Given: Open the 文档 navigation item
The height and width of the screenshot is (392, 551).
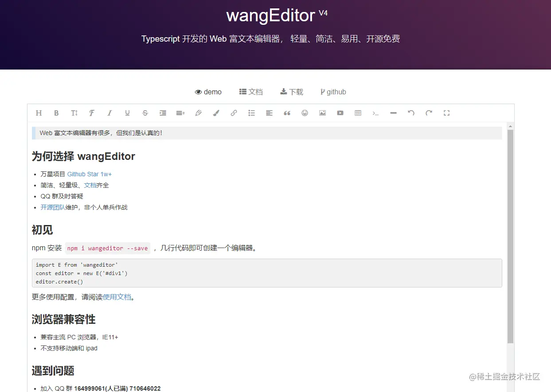Looking at the screenshot, I should point(251,92).
